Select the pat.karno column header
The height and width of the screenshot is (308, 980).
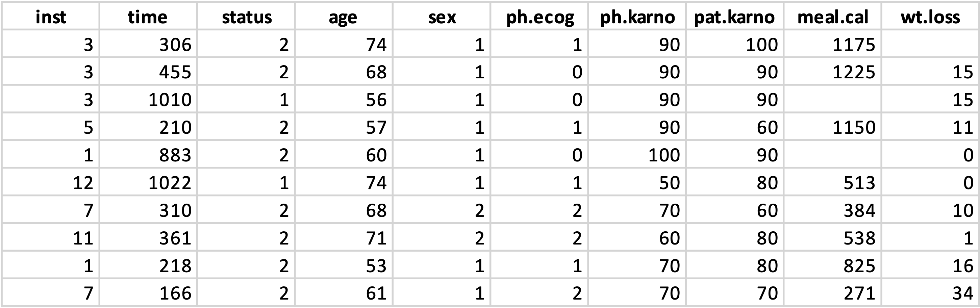coord(735,16)
